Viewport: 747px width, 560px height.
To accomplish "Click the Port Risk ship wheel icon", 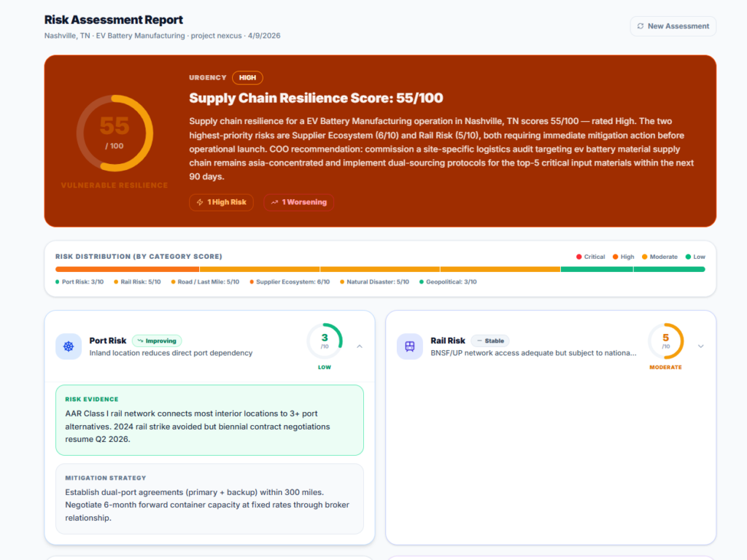I will [69, 346].
